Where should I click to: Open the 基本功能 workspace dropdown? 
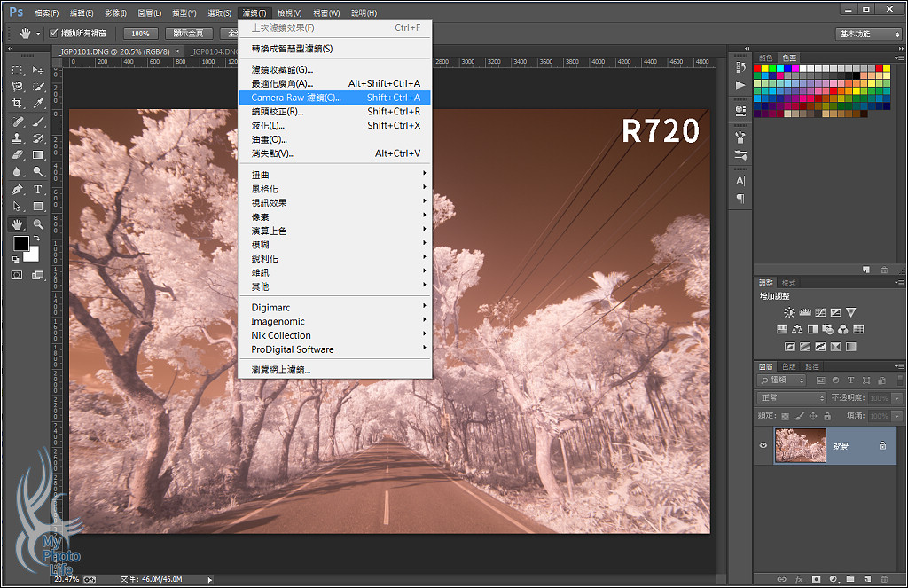[868, 34]
